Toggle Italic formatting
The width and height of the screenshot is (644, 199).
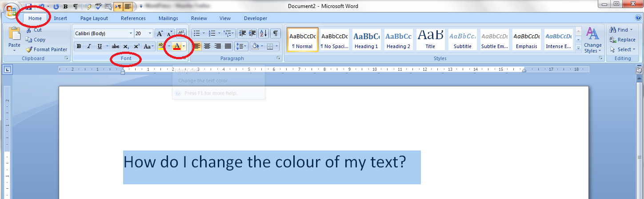(89, 46)
